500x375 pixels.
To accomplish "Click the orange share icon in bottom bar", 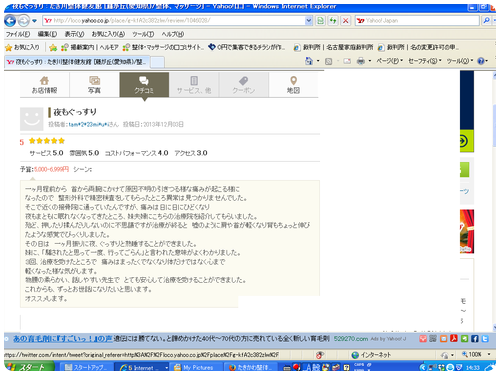I will click(x=443, y=339).
